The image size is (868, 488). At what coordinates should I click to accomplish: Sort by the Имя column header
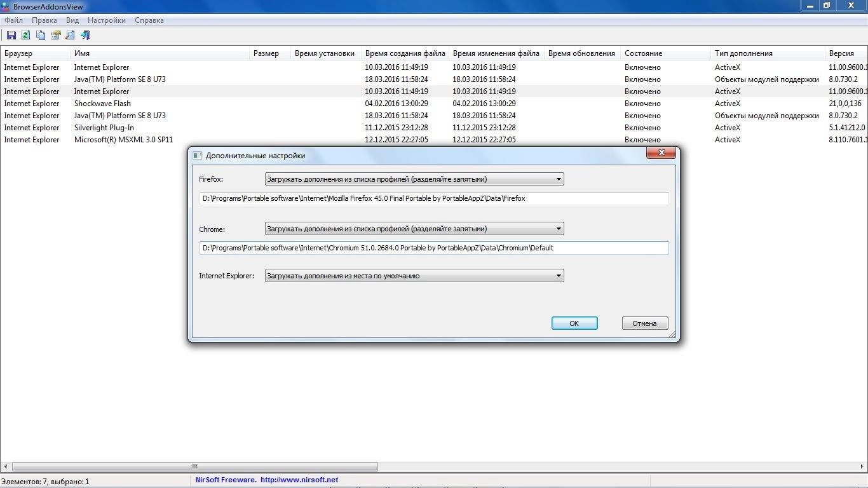pyautogui.click(x=159, y=53)
